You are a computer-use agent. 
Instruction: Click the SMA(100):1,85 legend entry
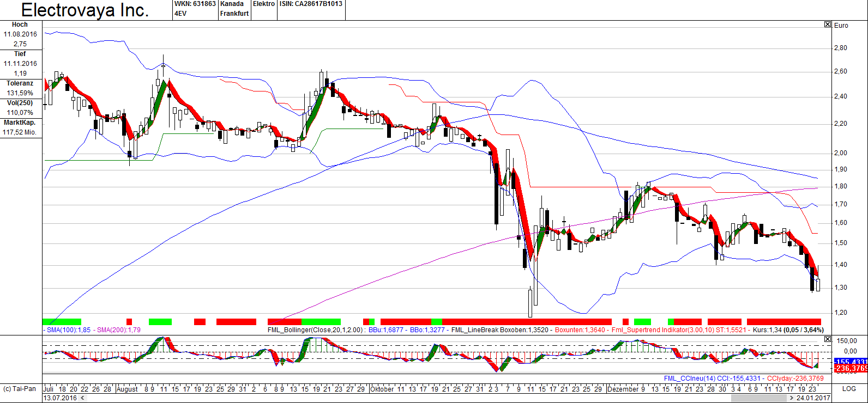click(68, 330)
